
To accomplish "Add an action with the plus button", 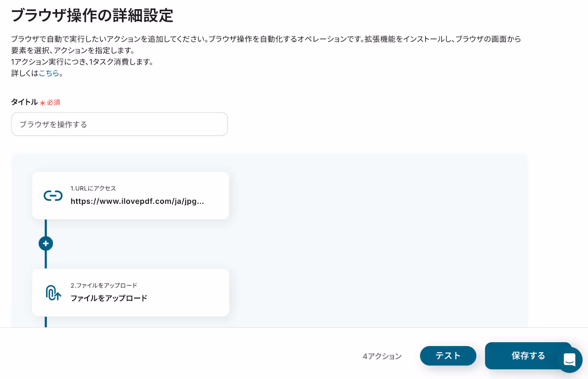I will coord(46,244).
